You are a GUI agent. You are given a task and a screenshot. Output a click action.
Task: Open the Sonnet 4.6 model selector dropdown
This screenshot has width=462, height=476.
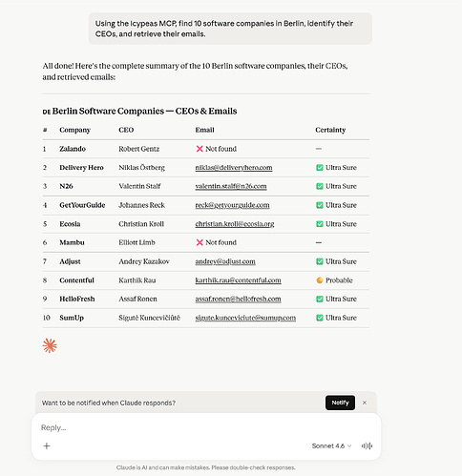click(331, 445)
